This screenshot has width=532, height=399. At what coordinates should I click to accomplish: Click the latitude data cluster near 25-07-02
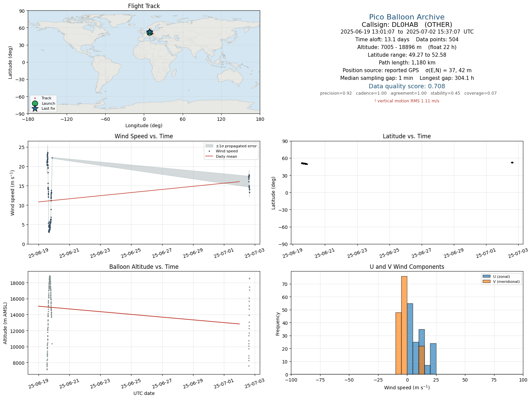[512, 162]
